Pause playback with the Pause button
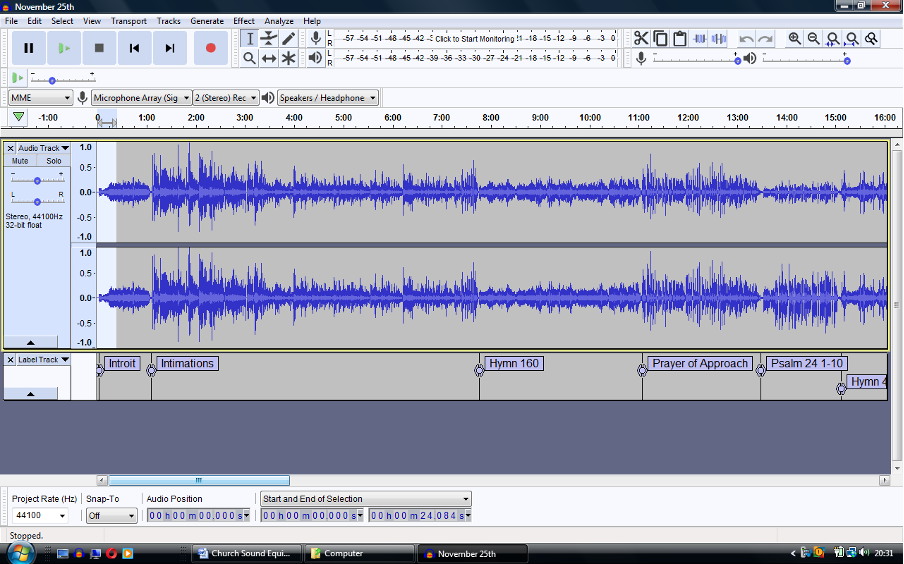 28,48
